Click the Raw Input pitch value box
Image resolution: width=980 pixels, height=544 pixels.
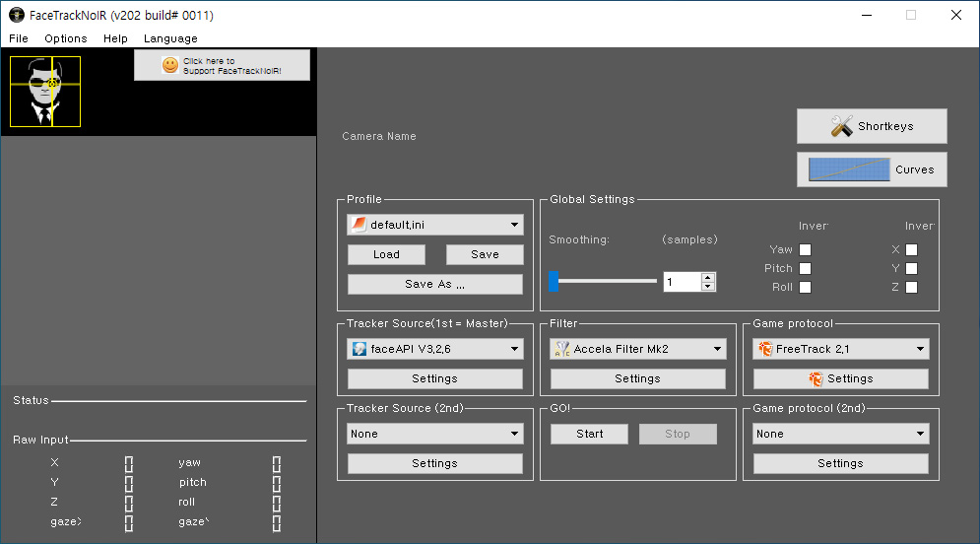pyautogui.click(x=277, y=483)
